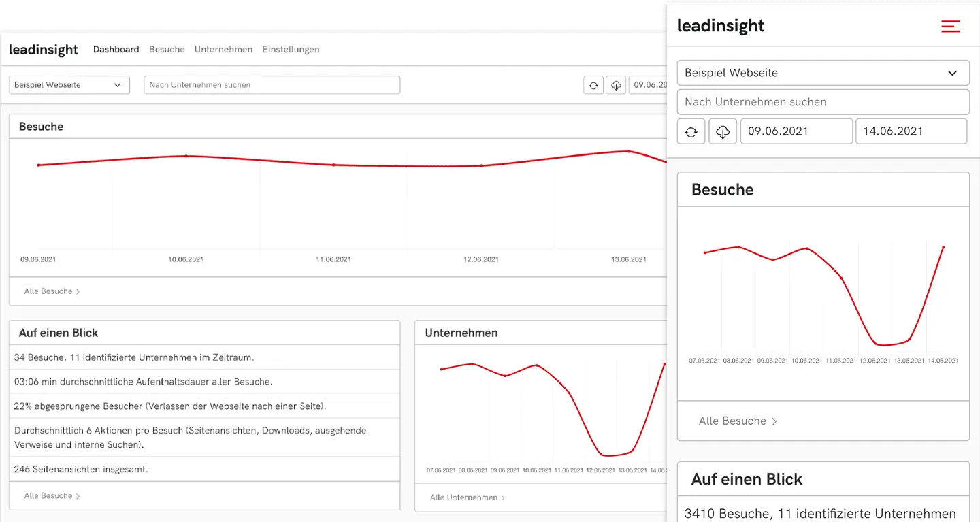This screenshot has width=980, height=522.
Task: Click the 14.06.2021 data point on mobile Besuche chart
Action: point(944,247)
